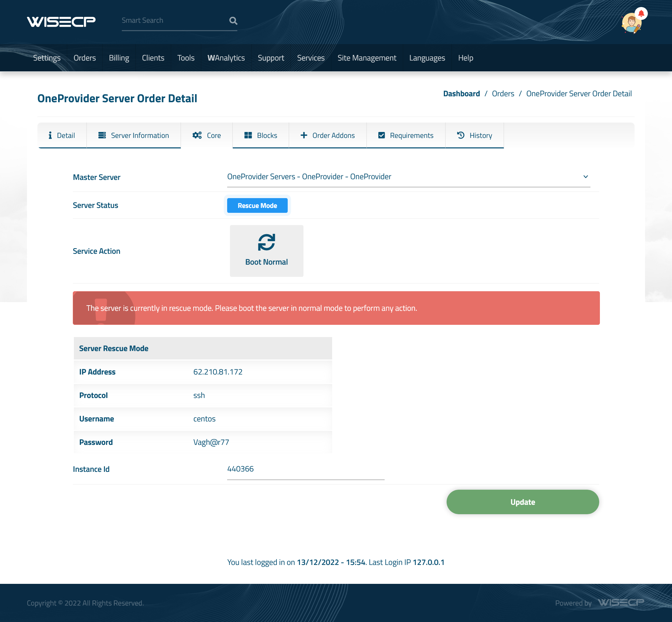Click the username value centos
This screenshot has height=622, width=672.
pos(204,419)
